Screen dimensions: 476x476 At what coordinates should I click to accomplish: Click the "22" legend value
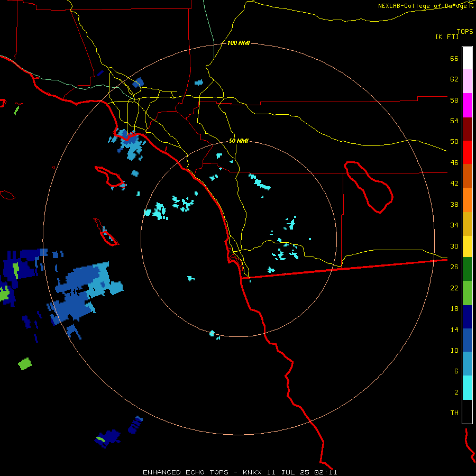pyautogui.click(x=454, y=288)
